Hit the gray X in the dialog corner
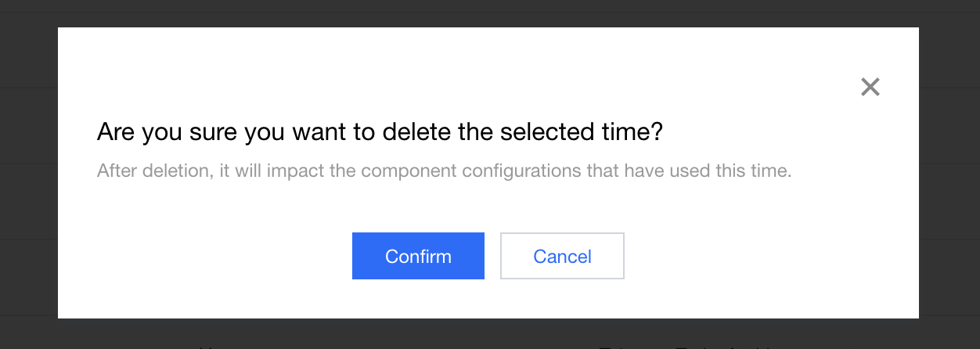This screenshot has height=349, width=980. 870,87
